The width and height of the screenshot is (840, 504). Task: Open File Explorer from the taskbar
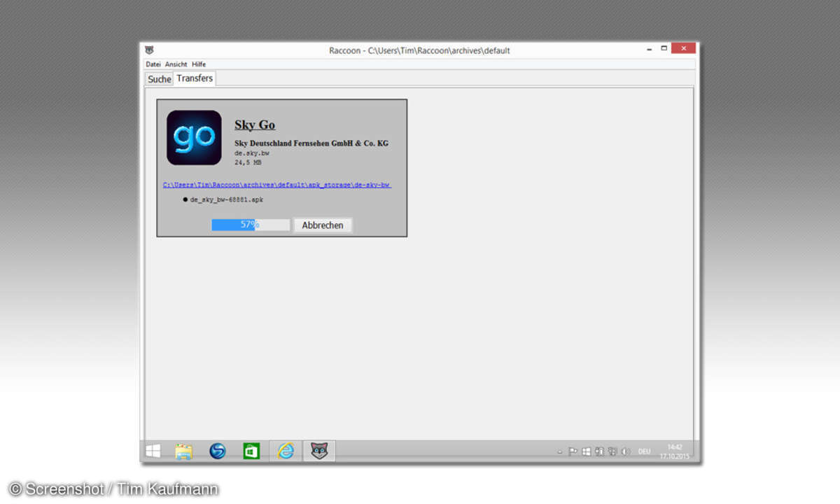(x=183, y=451)
